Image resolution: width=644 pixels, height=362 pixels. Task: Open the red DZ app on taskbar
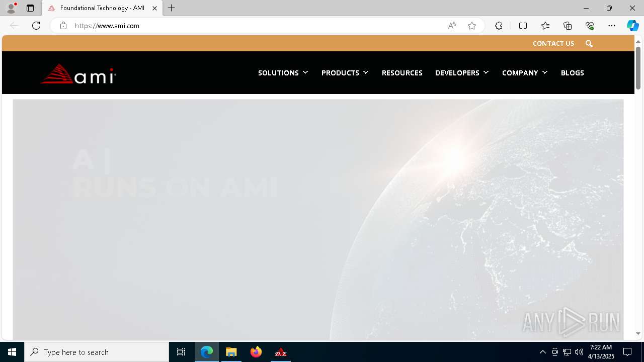click(x=281, y=352)
